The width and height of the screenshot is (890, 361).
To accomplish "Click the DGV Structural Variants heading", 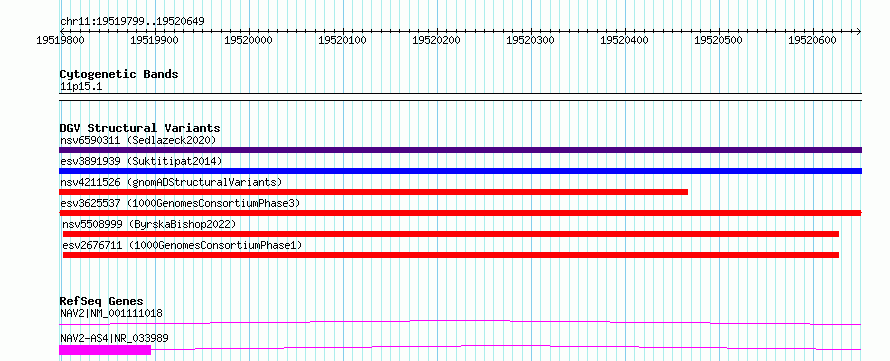I will click(140, 128).
